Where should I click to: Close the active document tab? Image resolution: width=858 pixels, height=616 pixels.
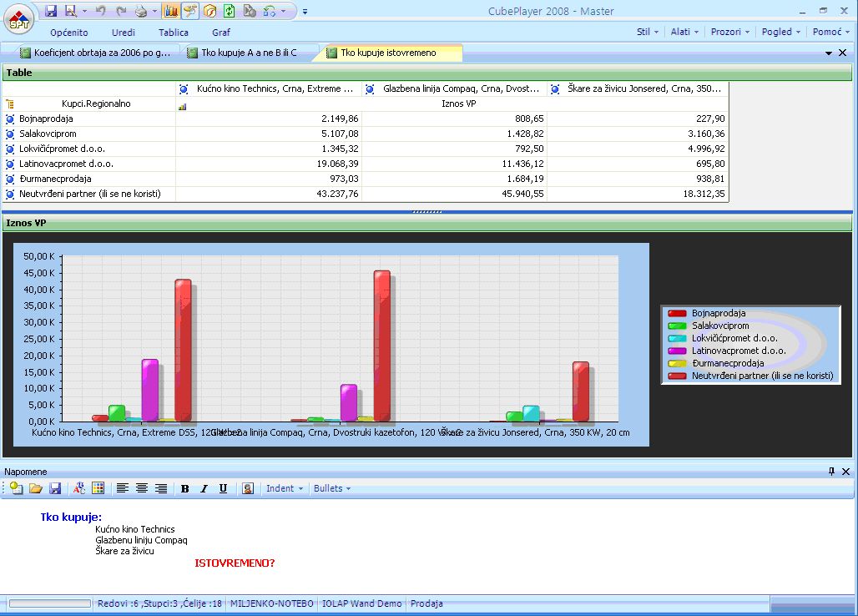tap(843, 53)
